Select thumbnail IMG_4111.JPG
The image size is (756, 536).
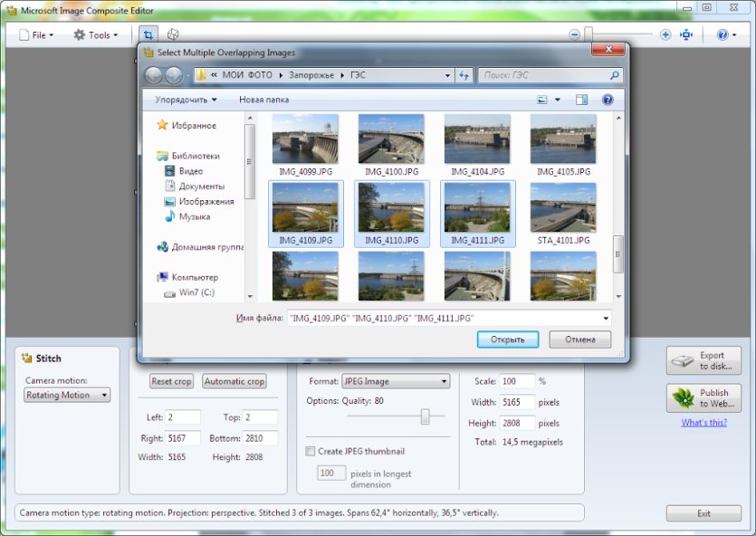pyautogui.click(x=478, y=214)
